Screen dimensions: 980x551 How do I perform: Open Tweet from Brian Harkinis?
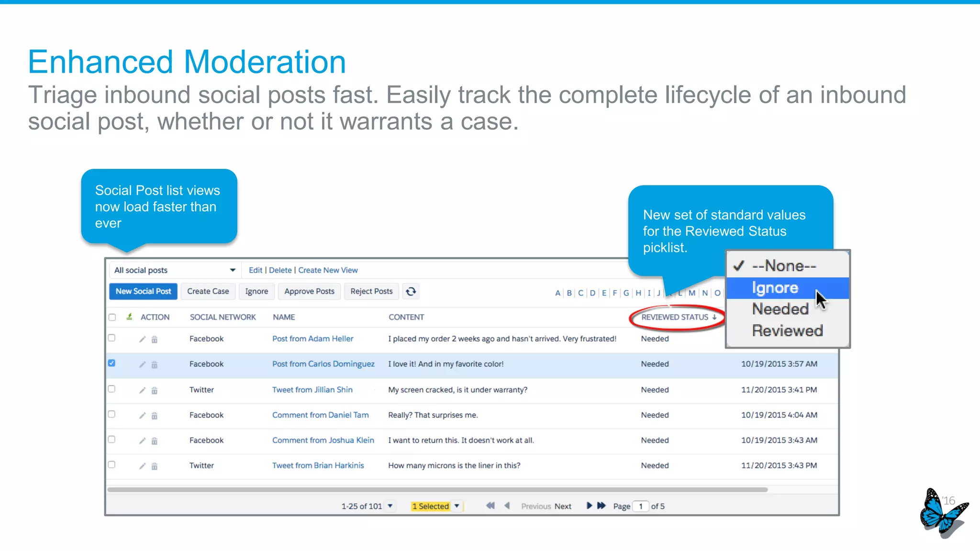click(318, 465)
